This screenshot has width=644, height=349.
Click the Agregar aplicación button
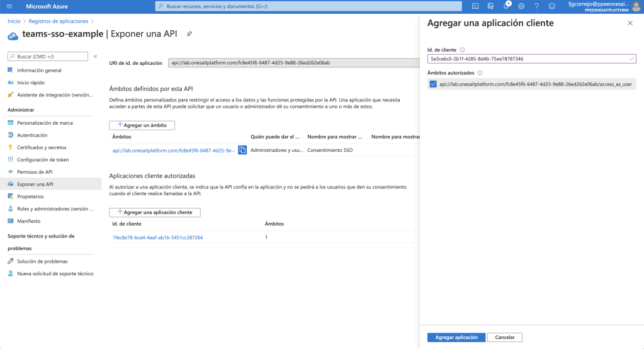[456, 337]
